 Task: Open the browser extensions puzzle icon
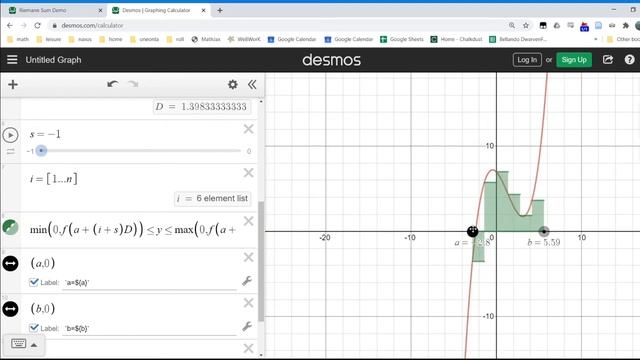click(x=626, y=25)
